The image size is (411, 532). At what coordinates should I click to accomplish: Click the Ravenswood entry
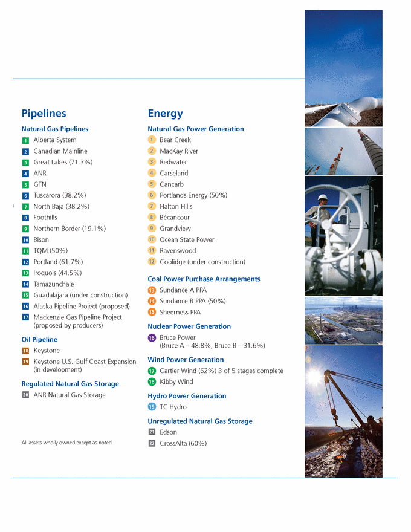178,251
